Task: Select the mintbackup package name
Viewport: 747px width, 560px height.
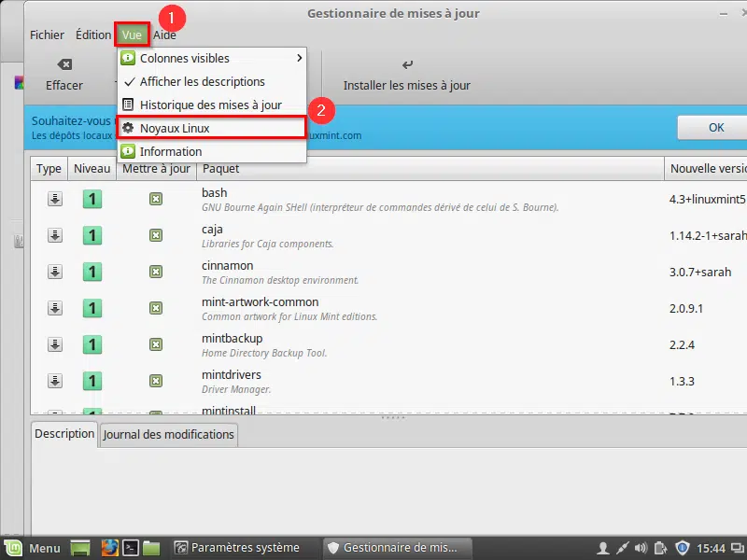Action: (x=232, y=339)
